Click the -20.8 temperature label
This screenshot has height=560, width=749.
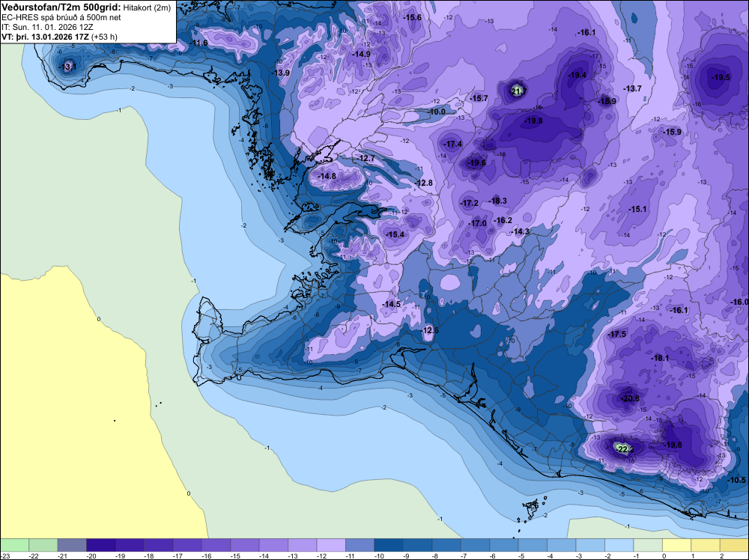630,398
